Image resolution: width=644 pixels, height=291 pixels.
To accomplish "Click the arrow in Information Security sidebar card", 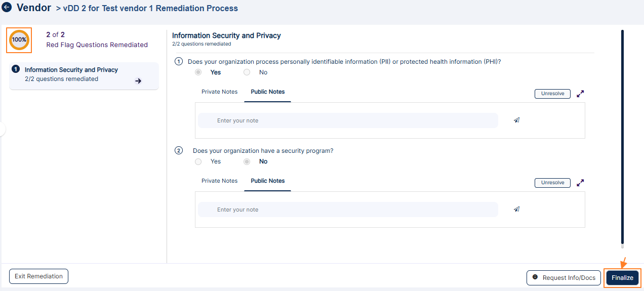I will (x=138, y=81).
